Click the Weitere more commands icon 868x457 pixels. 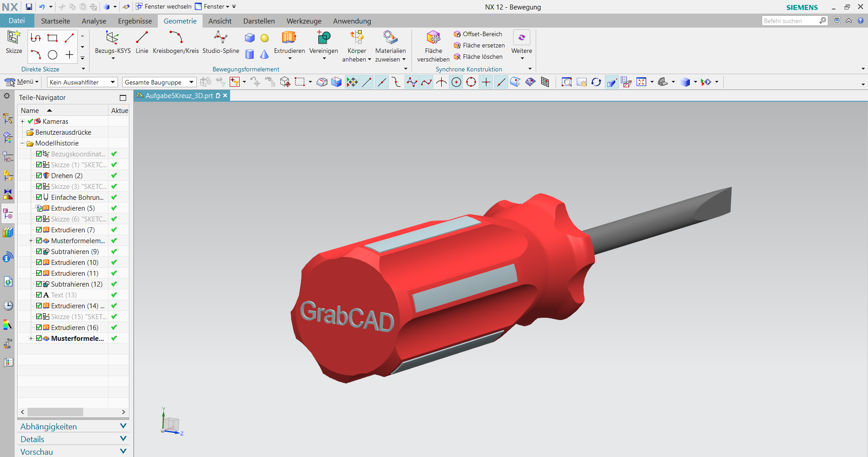(x=522, y=38)
